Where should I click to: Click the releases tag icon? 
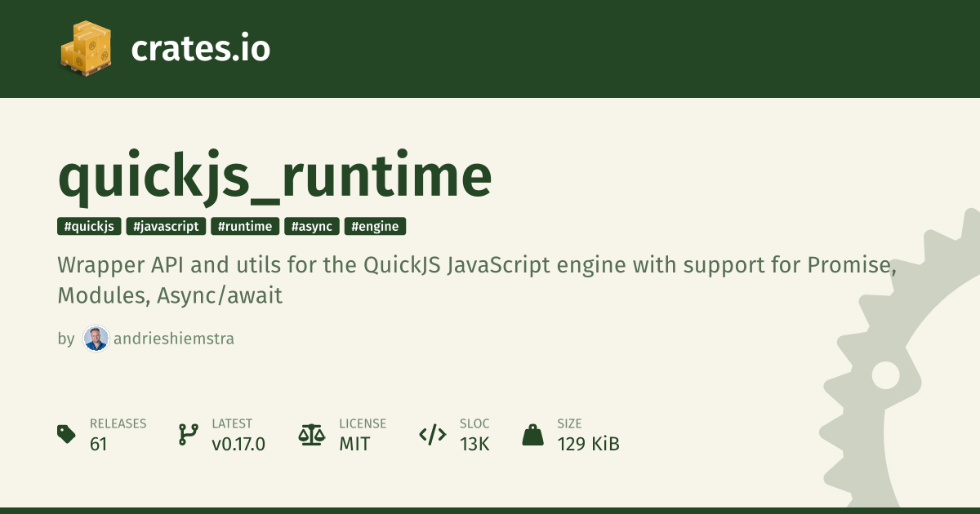67,434
